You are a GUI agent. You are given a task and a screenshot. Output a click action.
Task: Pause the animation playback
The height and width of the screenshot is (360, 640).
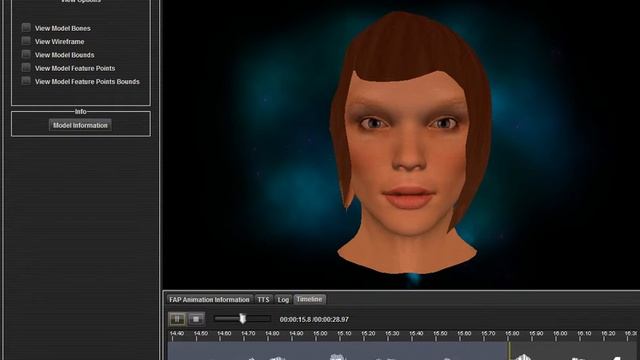177,319
